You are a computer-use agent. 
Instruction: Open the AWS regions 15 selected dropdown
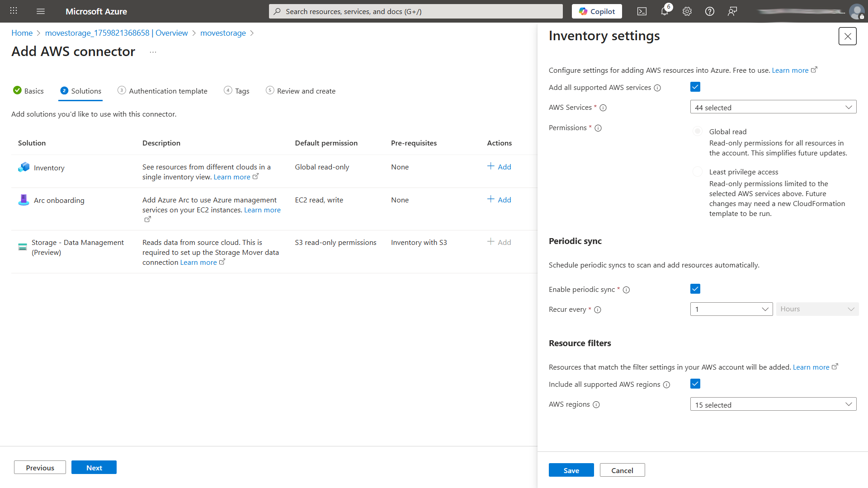coord(773,404)
